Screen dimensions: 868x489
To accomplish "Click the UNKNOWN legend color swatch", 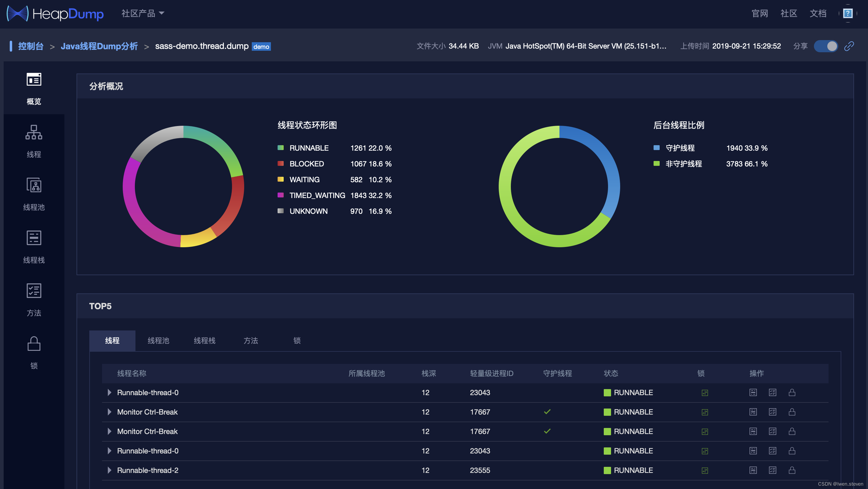I will point(280,211).
